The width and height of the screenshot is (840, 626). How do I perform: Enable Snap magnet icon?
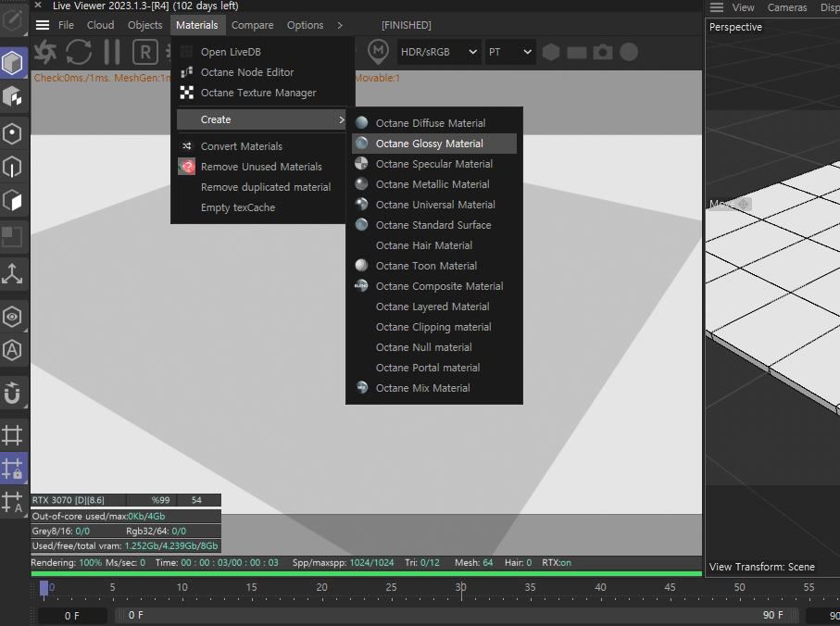pyautogui.click(x=12, y=394)
